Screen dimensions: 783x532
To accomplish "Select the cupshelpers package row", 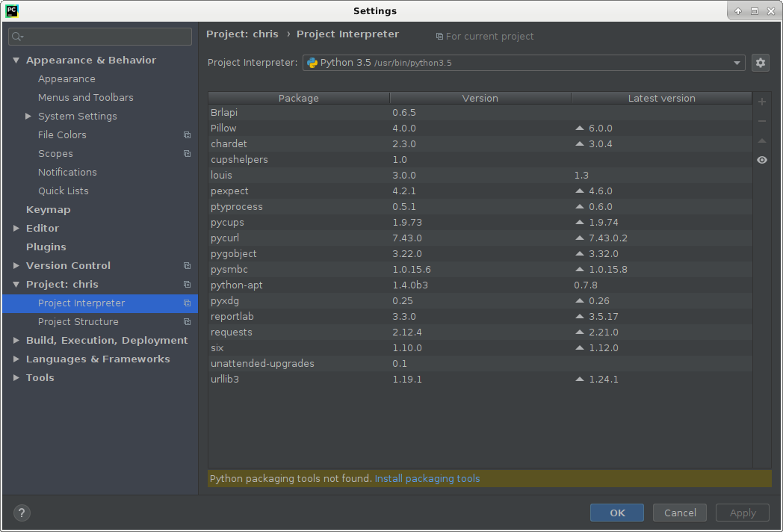I will coord(480,160).
